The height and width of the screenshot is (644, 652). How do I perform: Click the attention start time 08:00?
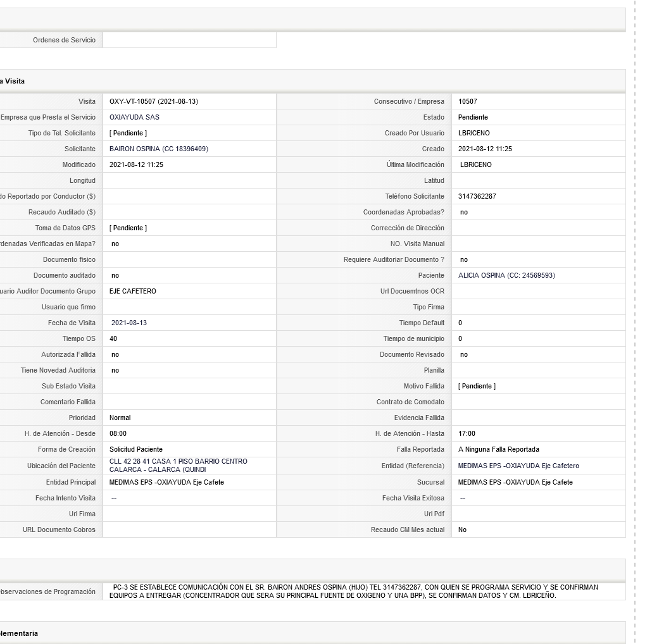118,433
